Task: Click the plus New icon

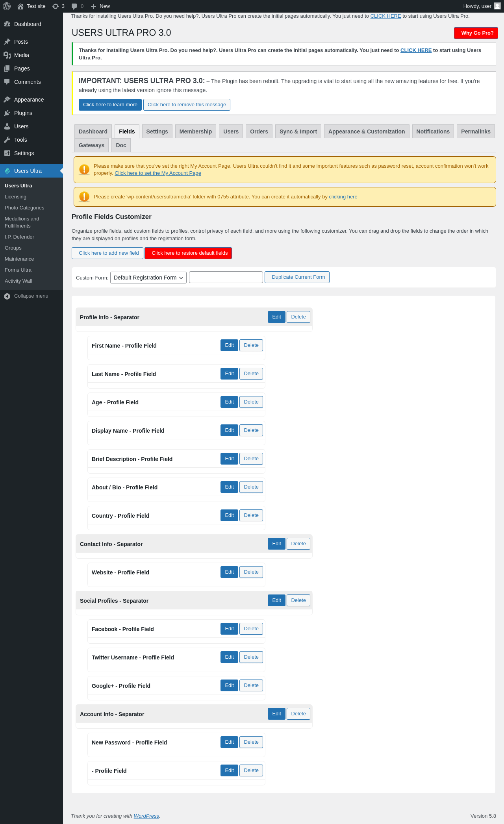Action: pyautogui.click(x=93, y=6)
